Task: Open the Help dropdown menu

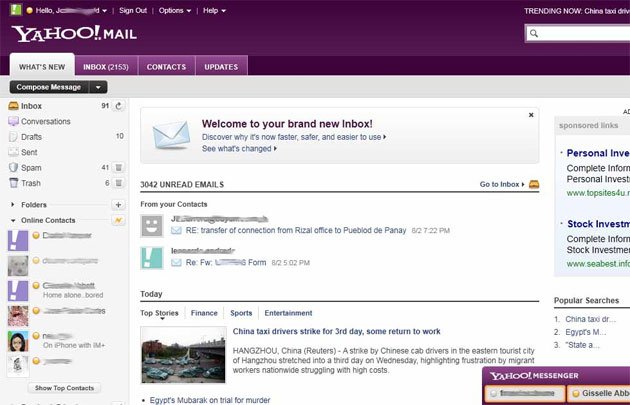Action: pos(213,10)
